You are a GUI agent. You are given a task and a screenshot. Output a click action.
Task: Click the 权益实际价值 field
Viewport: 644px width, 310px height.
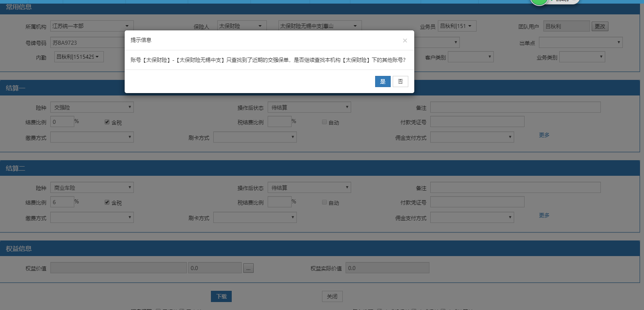388,268
